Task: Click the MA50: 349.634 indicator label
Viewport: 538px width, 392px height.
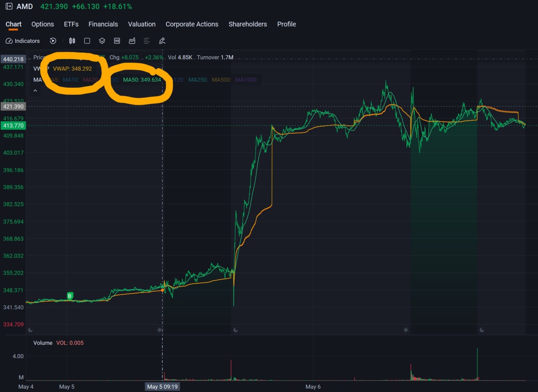Action: [142, 80]
